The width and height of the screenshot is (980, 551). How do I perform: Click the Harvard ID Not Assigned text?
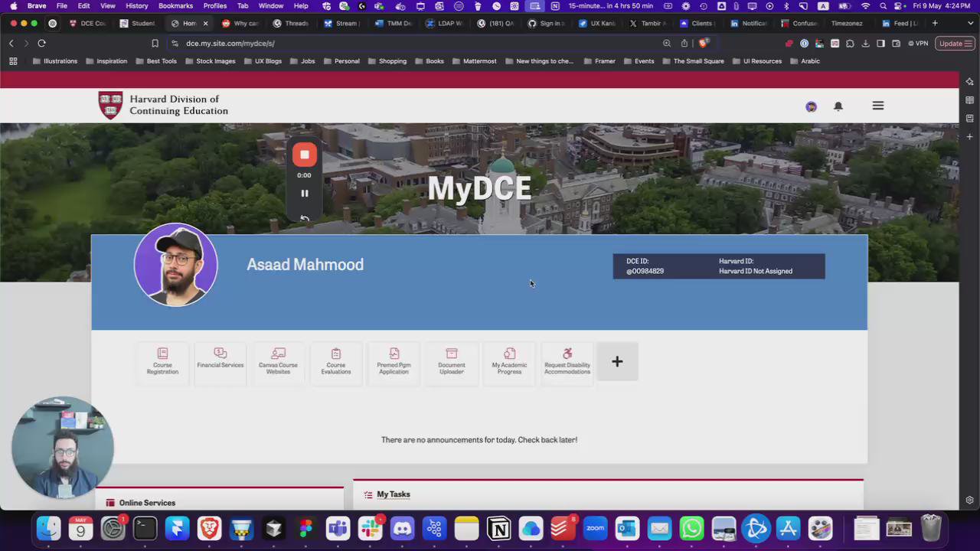click(x=756, y=271)
